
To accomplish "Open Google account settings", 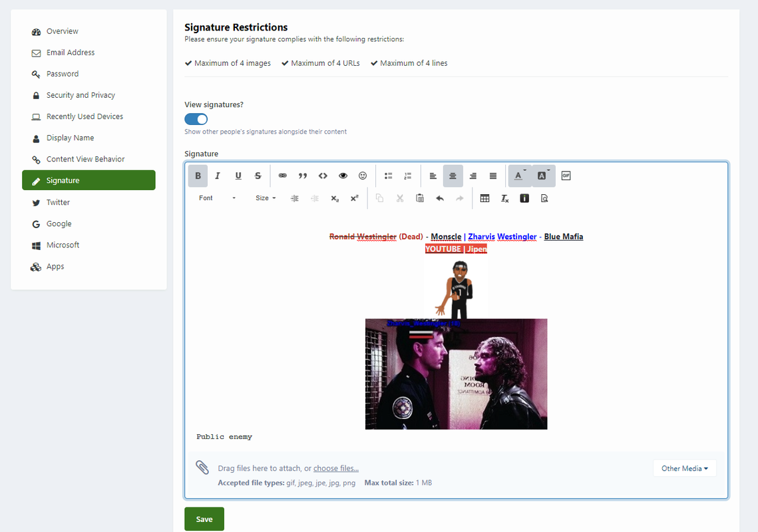I will point(89,223).
